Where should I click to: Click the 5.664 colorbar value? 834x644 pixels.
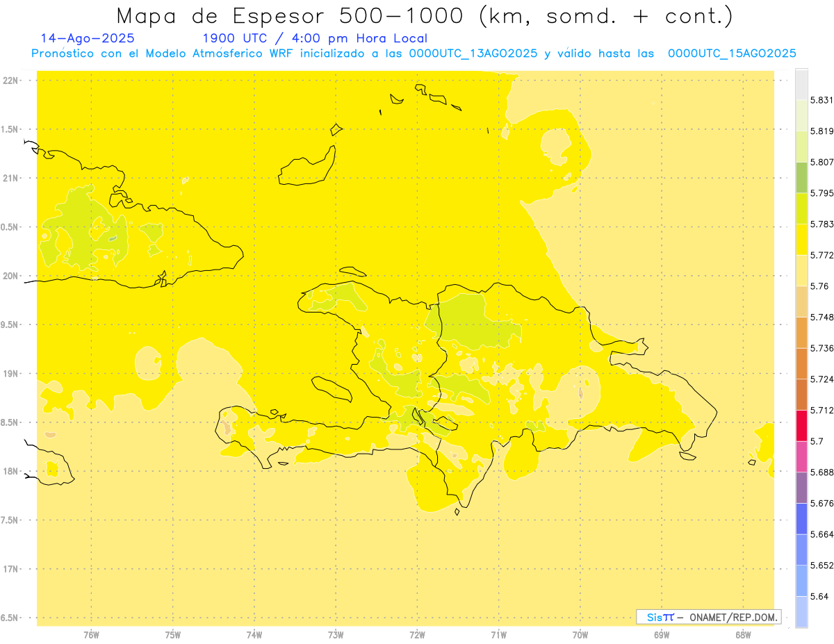click(x=822, y=534)
